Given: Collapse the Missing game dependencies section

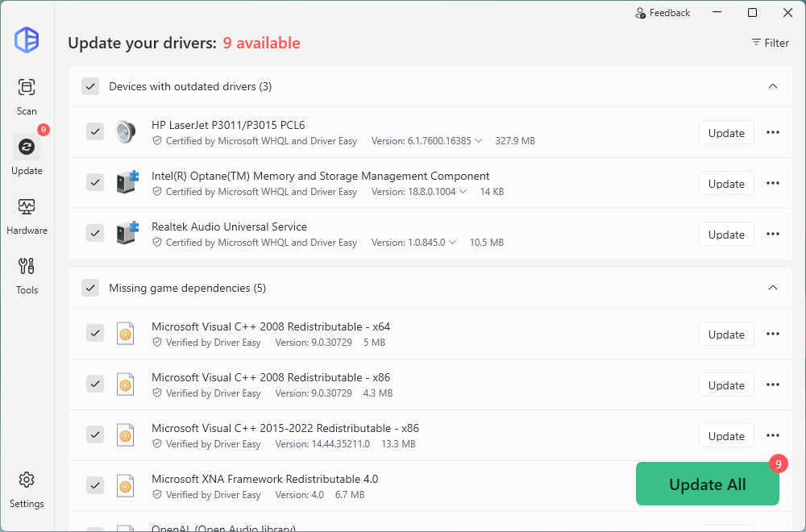Looking at the screenshot, I should coord(772,288).
